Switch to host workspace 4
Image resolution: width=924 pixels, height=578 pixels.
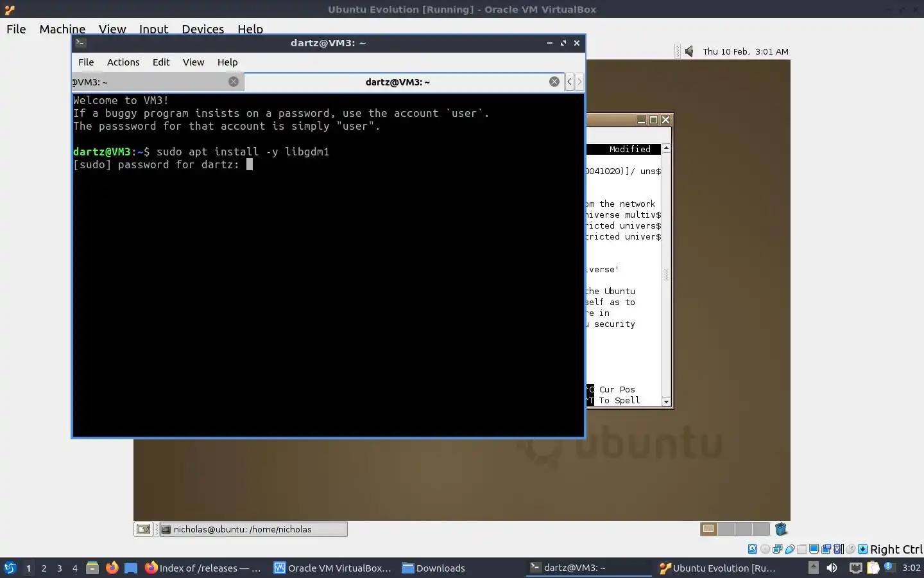tap(74, 568)
